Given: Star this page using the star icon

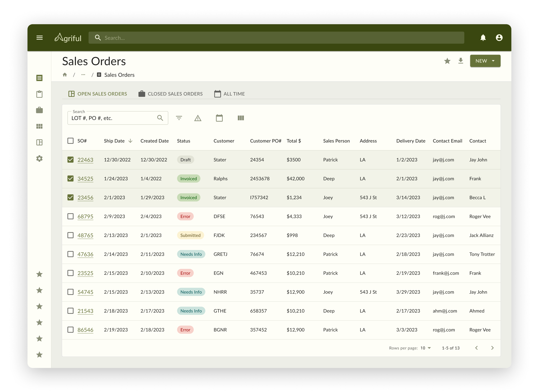Looking at the screenshot, I should [x=448, y=61].
